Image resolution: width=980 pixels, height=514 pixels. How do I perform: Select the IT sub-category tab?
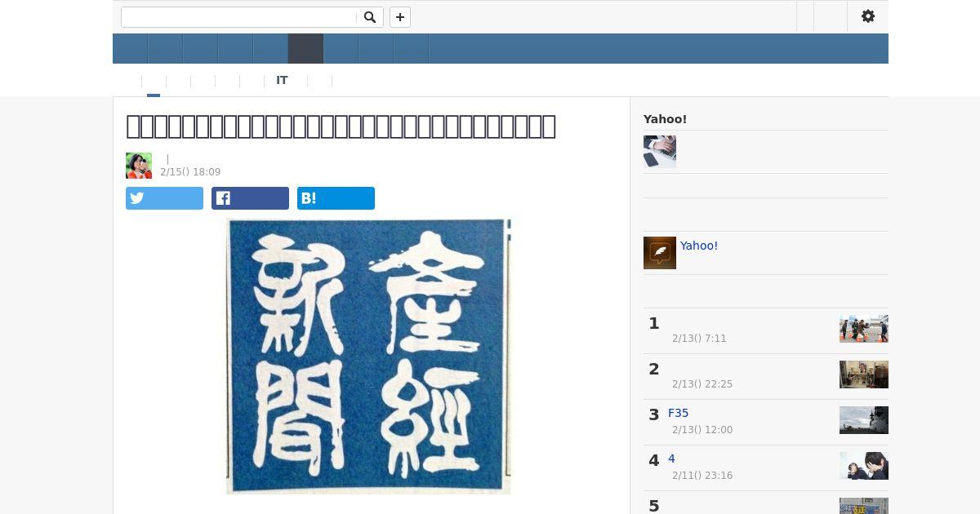(x=282, y=80)
